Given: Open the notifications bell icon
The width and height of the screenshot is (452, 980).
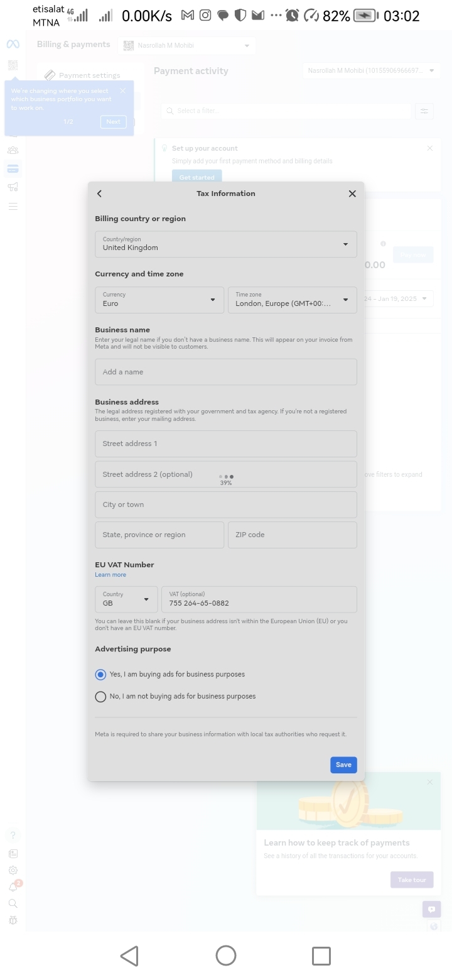Looking at the screenshot, I should pos(13,886).
